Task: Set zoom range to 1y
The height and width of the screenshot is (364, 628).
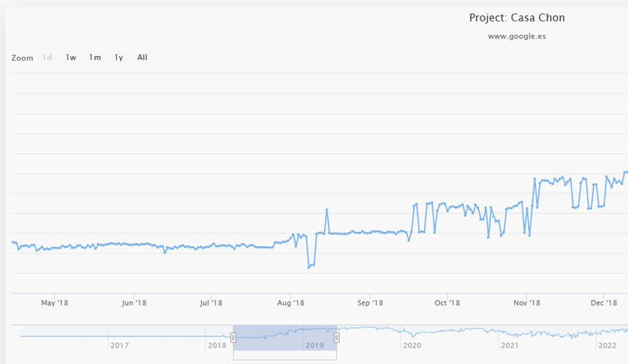Action: (118, 58)
